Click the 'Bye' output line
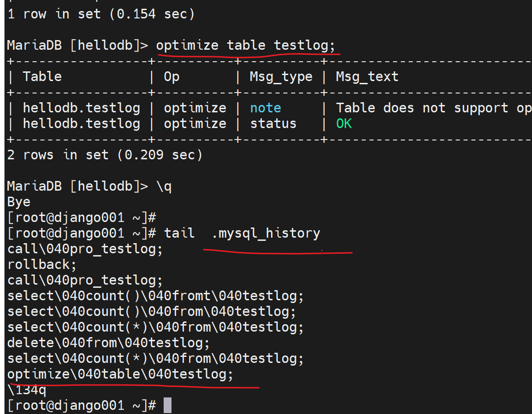 (19, 202)
